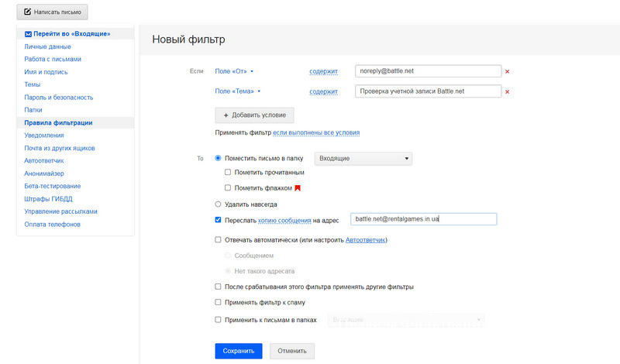Screen dimensions: 620x364
Task: Select «Удалить навсегда» radio button
Action: [x=218, y=204]
